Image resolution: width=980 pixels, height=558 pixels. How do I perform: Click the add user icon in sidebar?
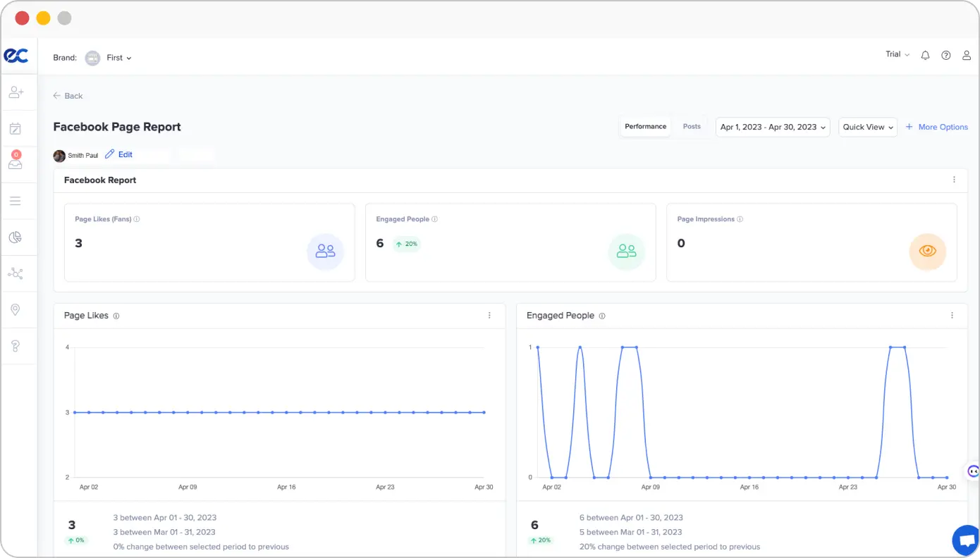[16, 92]
